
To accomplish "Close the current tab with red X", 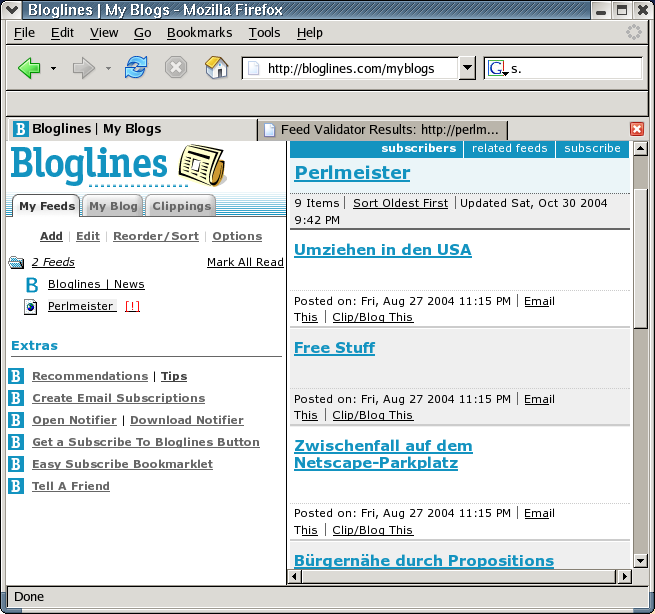I will [637, 129].
